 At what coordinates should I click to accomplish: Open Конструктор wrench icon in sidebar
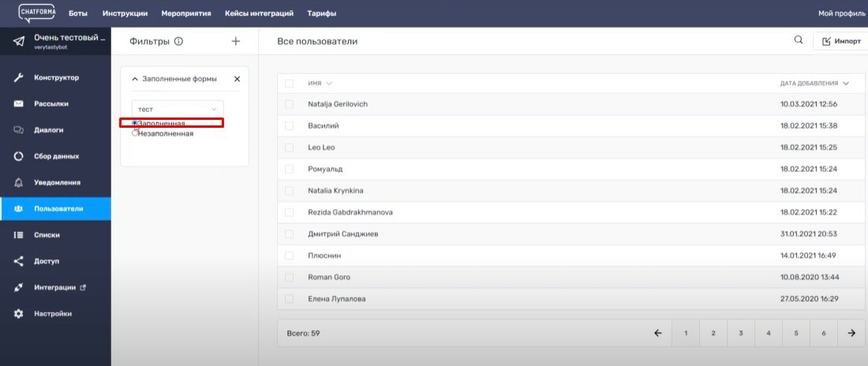point(18,77)
